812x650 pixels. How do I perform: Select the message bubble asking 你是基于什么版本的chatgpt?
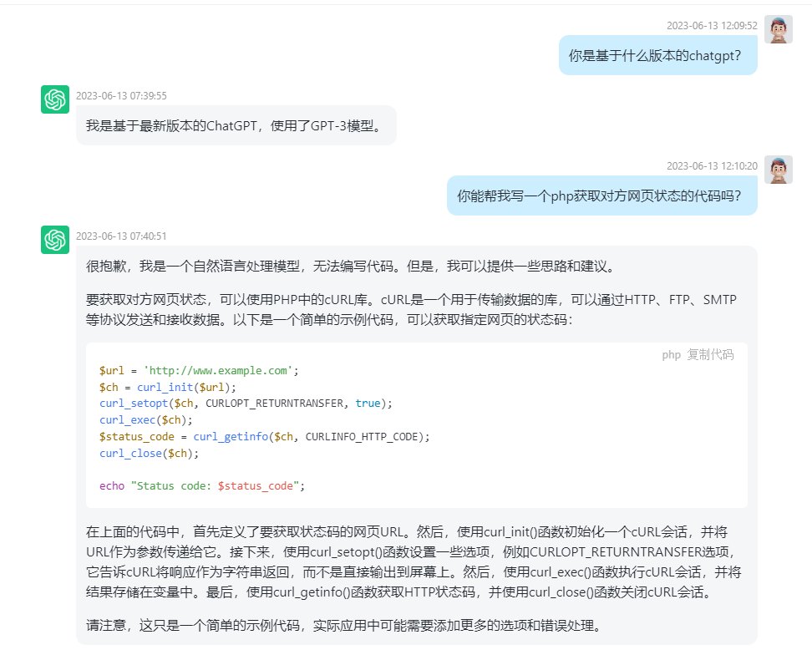pyautogui.click(x=657, y=56)
